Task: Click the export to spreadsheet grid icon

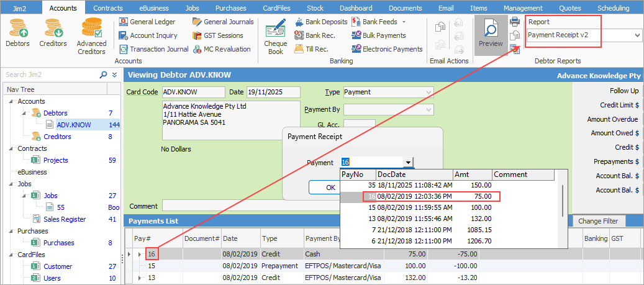Action: 515,49
